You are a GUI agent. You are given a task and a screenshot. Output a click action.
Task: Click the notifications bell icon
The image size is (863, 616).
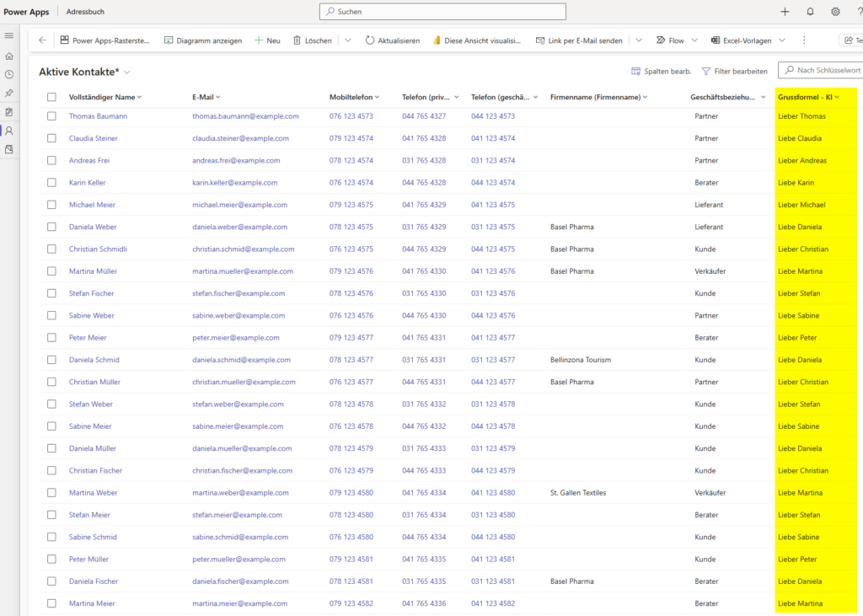pyautogui.click(x=810, y=12)
